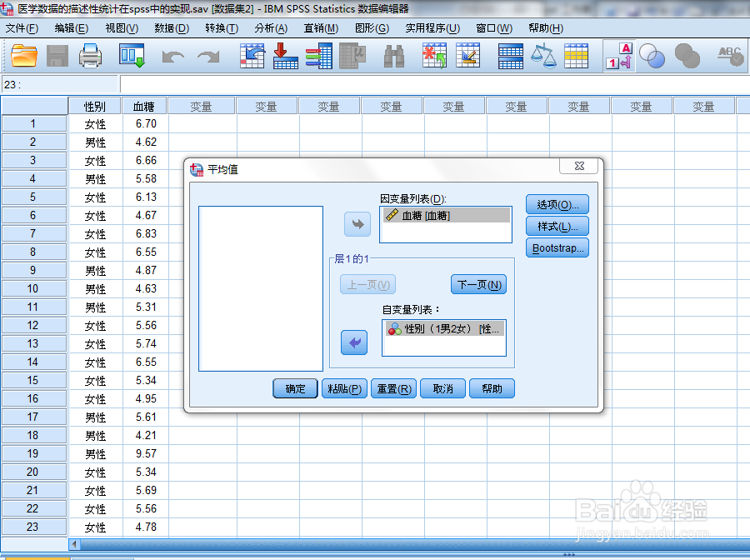750x560 pixels.
Task: Select row header 19
Action: coord(33,453)
